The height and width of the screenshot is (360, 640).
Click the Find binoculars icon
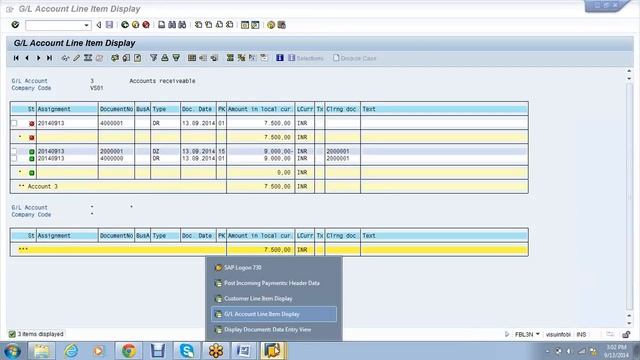pos(172,25)
